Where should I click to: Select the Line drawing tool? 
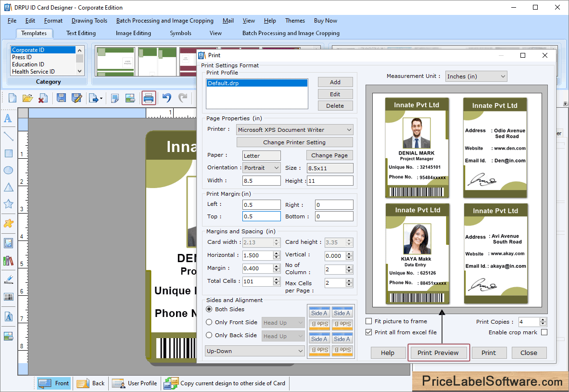8,136
